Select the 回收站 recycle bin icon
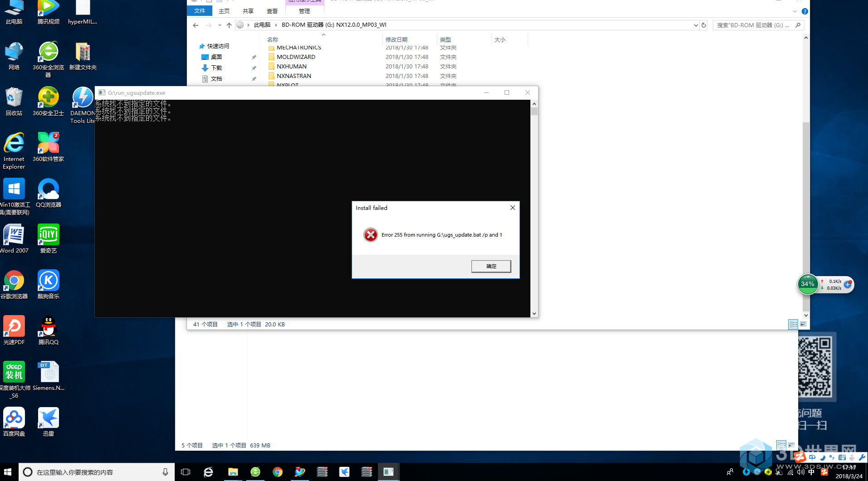 (x=14, y=102)
